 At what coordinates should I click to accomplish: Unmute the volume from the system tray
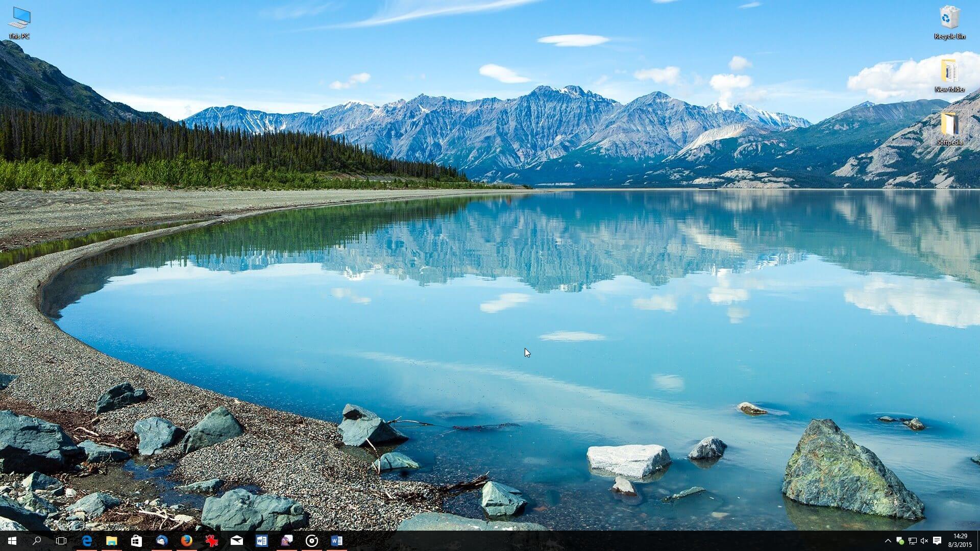pos(924,541)
